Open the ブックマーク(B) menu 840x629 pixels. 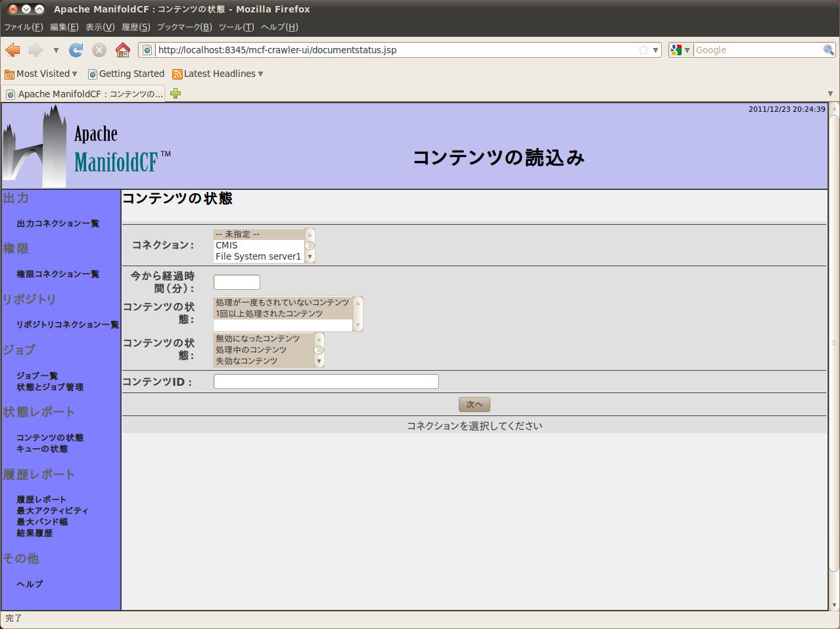click(x=184, y=27)
